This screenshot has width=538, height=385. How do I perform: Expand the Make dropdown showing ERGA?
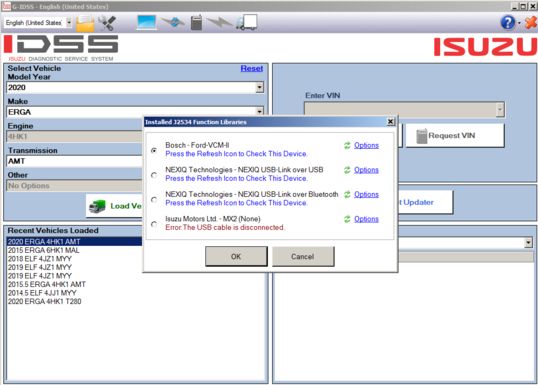[x=259, y=112]
